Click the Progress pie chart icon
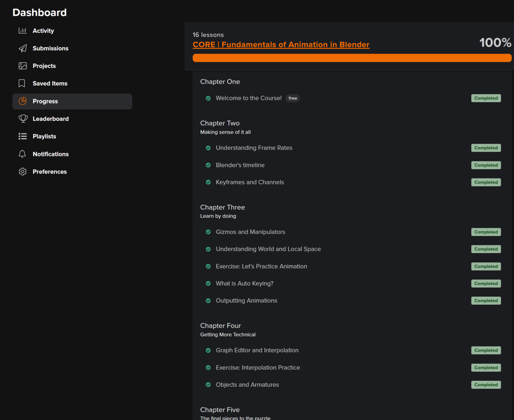This screenshot has height=420, width=514. 22,101
